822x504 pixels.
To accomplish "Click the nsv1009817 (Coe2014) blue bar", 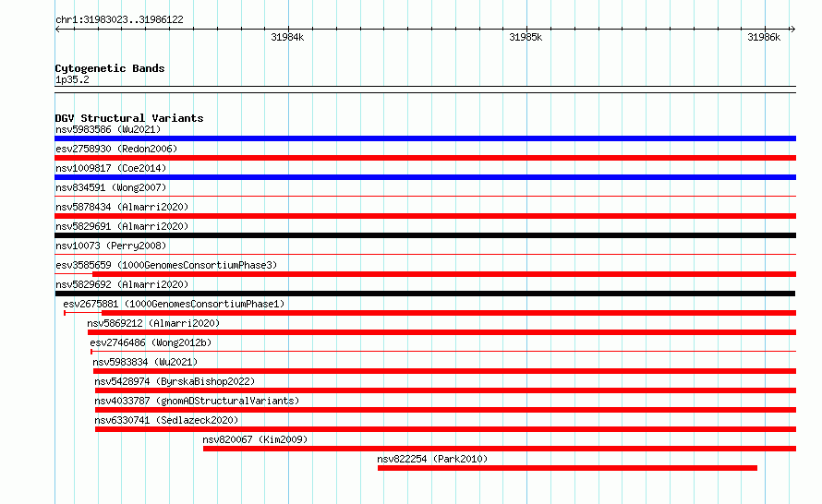I will click(x=425, y=177).
